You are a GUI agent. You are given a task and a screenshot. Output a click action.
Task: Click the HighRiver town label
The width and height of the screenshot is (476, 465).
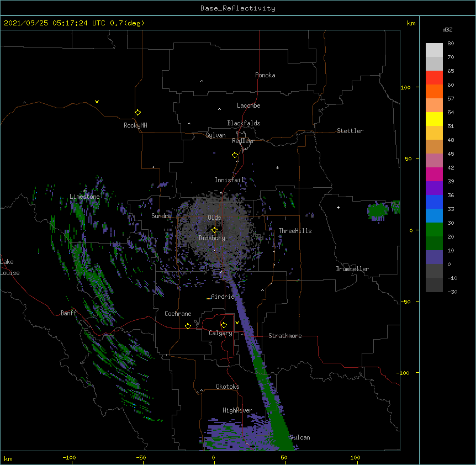[237, 410]
